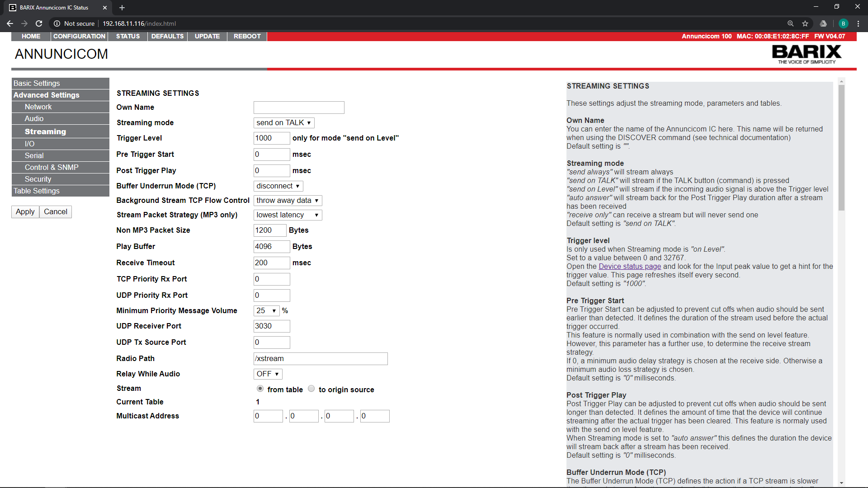Click the profile avatar icon
The width and height of the screenshot is (868, 488).
(x=843, y=23)
